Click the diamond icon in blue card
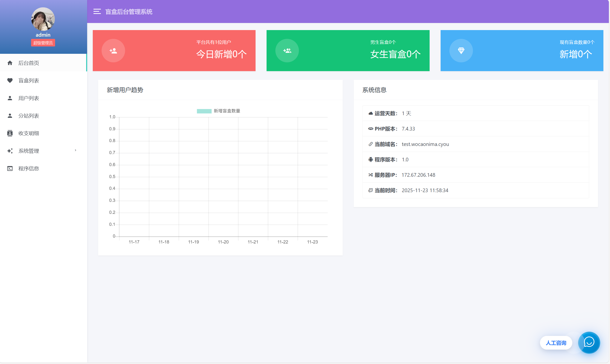 pos(461,51)
